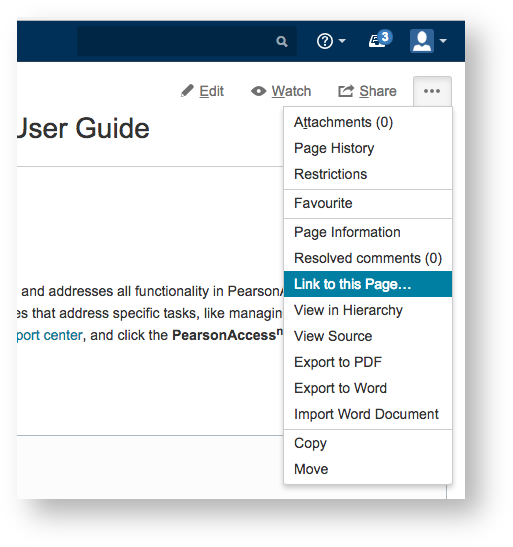
Task: Open the notifications icon with badge 3
Action: click(380, 39)
